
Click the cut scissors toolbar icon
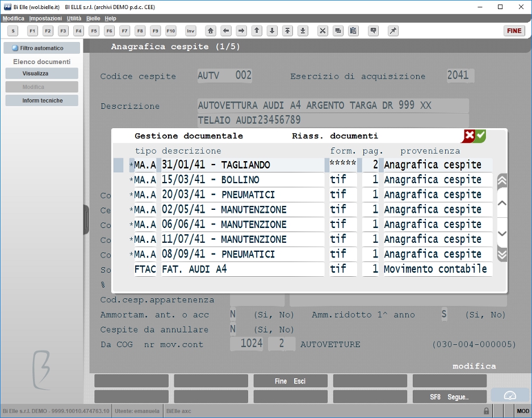coord(322,31)
